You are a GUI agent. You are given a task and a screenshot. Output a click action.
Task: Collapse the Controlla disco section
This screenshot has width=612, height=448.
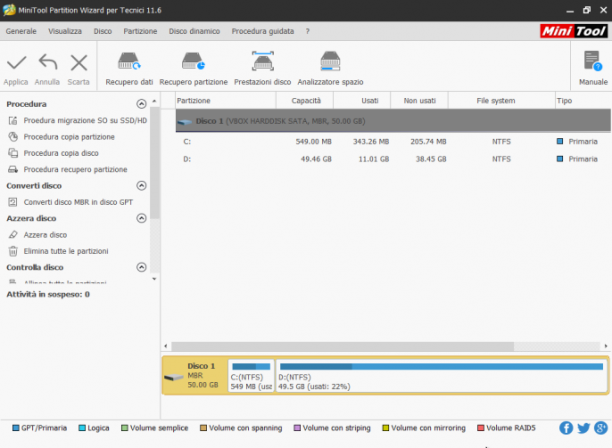[x=141, y=267]
